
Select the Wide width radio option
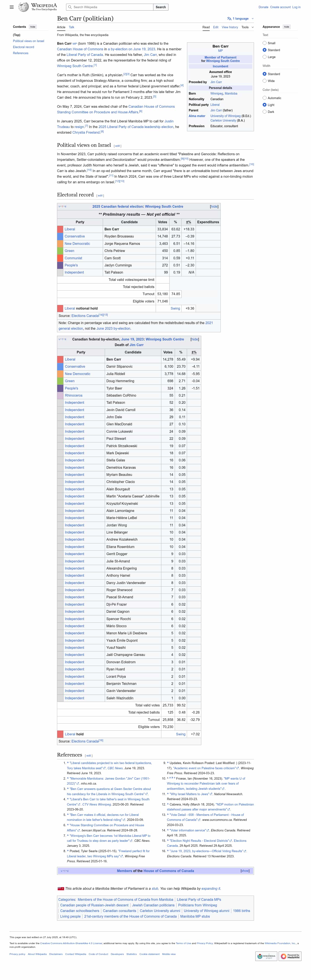265,81
